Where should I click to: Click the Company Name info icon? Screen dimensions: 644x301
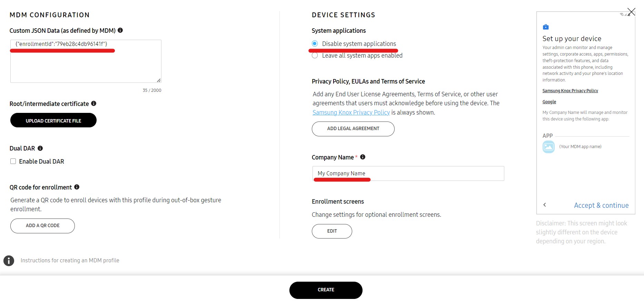click(x=363, y=157)
